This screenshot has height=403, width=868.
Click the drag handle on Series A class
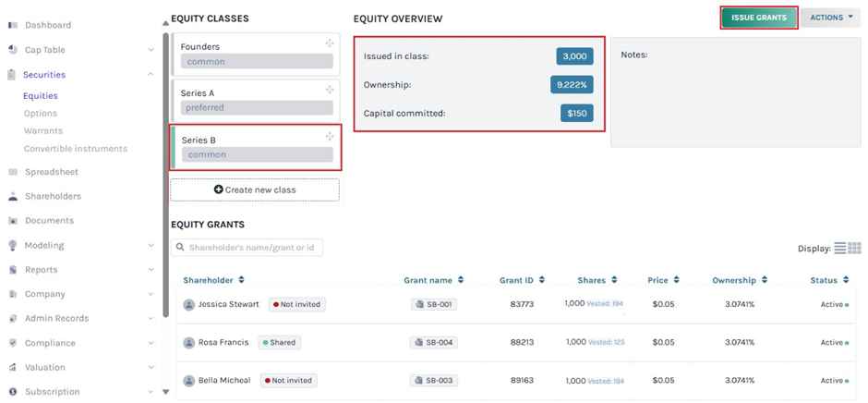330,90
